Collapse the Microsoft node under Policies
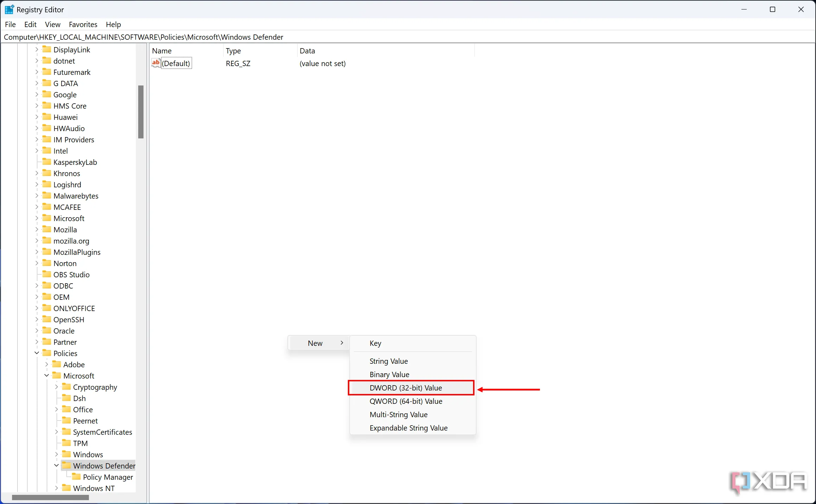Image resolution: width=816 pixels, height=504 pixels. (x=47, y=375)
